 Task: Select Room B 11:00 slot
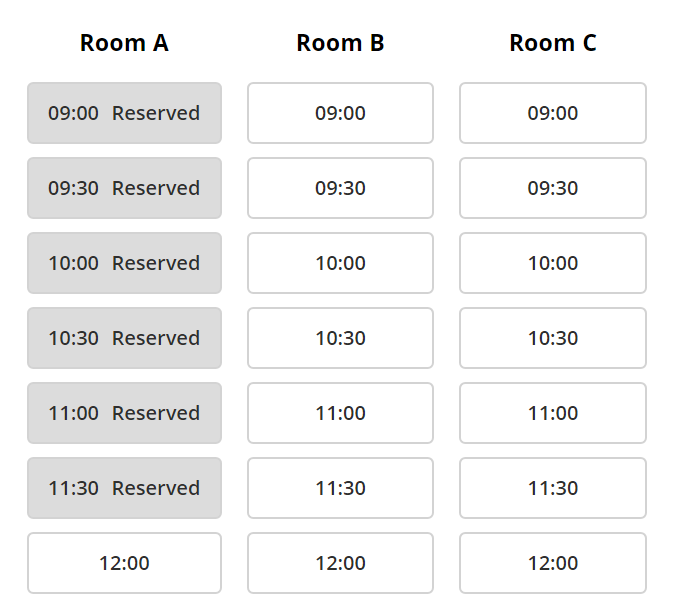click(340, 413)
